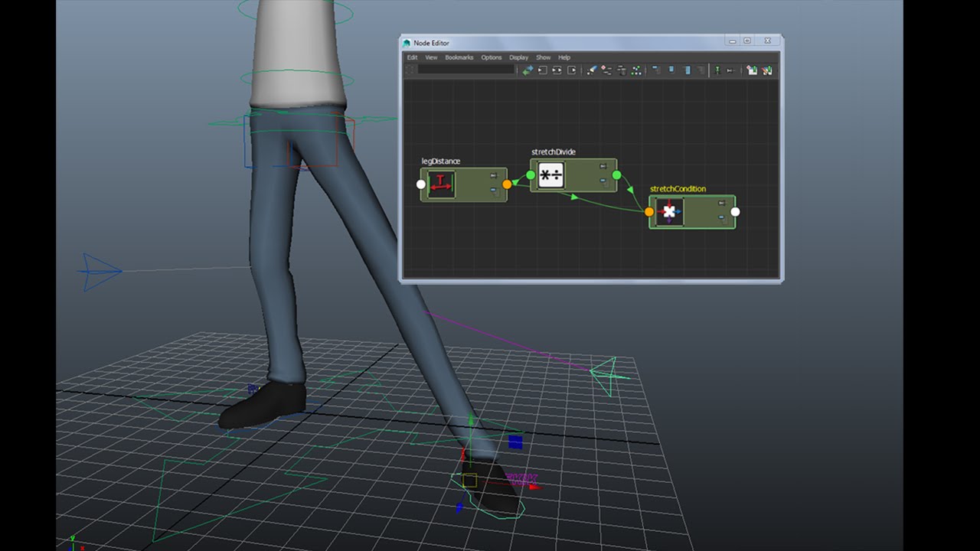Image resolution: width=980 pixels, height=551 pixels.
Task: Click the white input port of legDistance
Action: [420, 184]
